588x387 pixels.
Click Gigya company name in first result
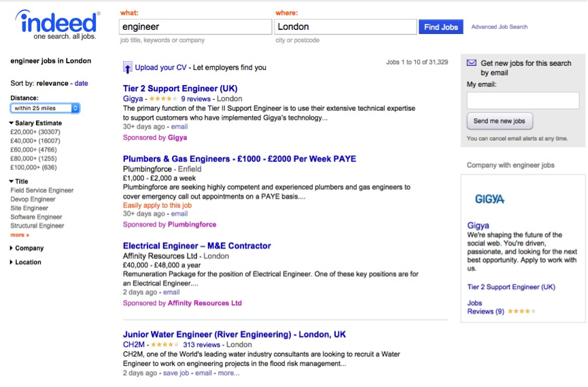click(x=133, y=99)
